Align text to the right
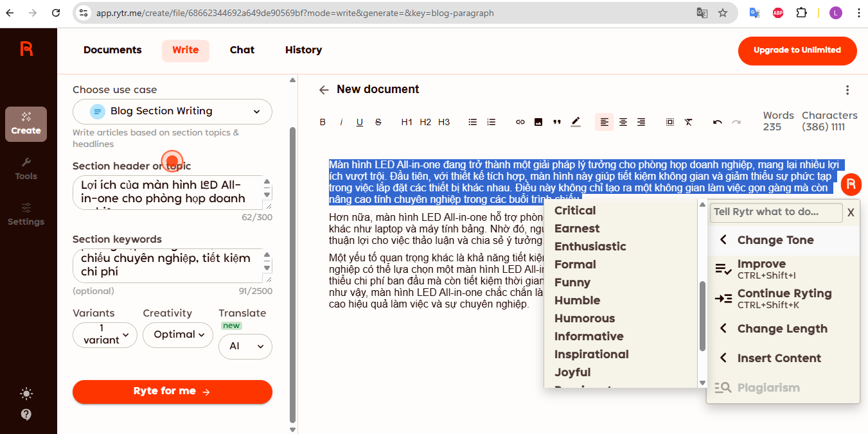 click(641, 122)
